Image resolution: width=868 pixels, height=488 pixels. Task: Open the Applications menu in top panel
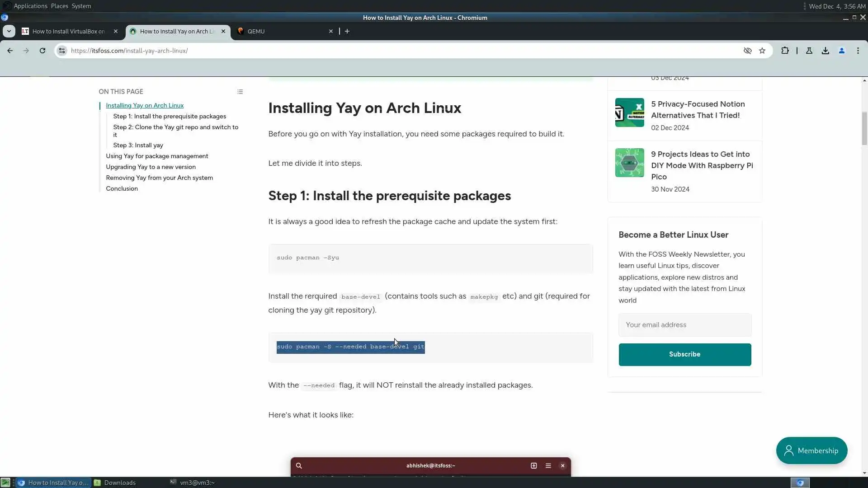click(30, 6)
